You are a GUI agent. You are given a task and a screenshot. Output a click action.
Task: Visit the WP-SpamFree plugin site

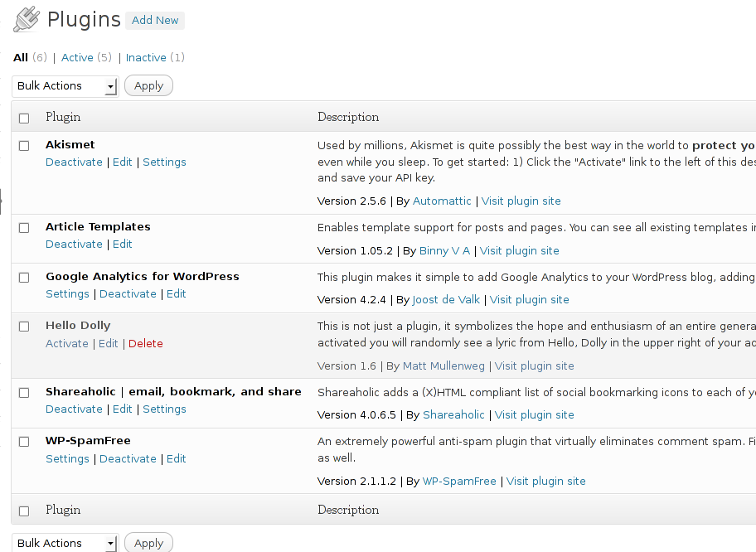(x=545, y=481)
